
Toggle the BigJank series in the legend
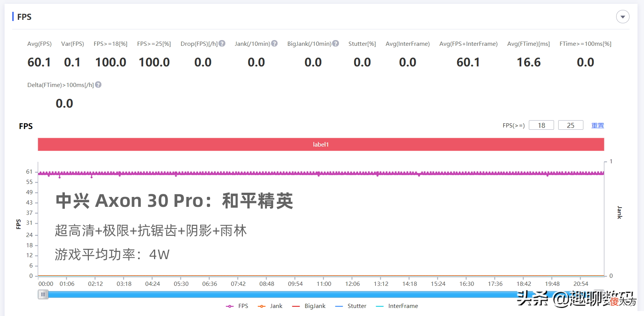click(x=309, y=306)
